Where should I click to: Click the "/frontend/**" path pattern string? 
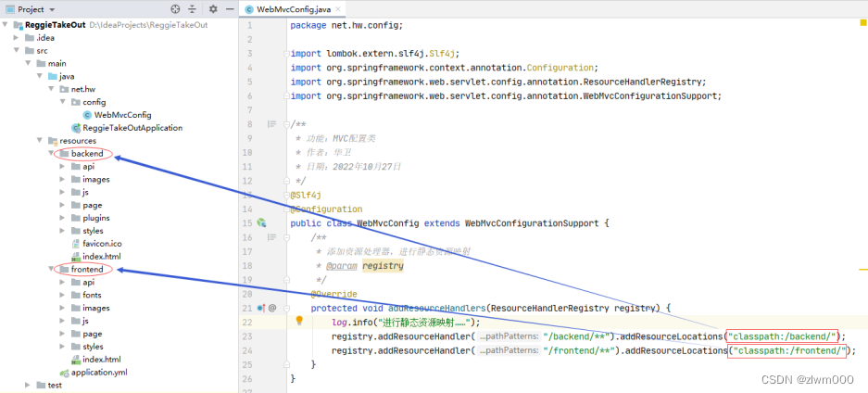580,350
